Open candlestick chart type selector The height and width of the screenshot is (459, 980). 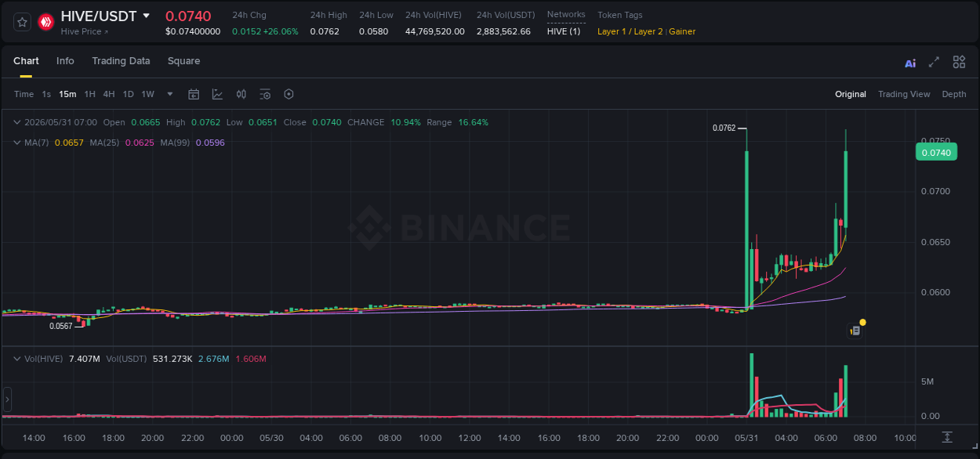tap(241, 94)
